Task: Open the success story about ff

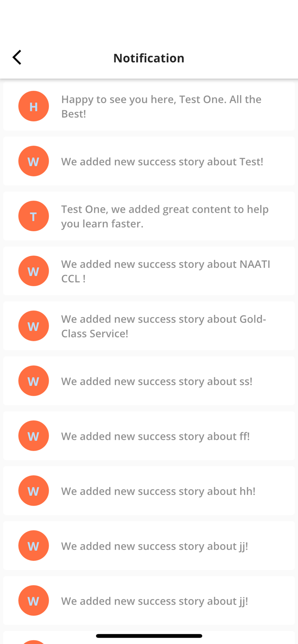Action: tap(149, 436)
